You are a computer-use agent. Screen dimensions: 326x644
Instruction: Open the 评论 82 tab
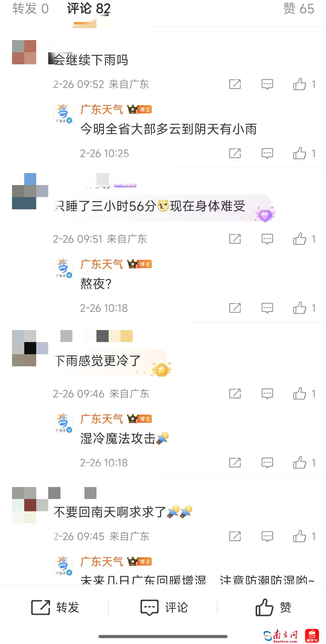[x=89, y=9]
